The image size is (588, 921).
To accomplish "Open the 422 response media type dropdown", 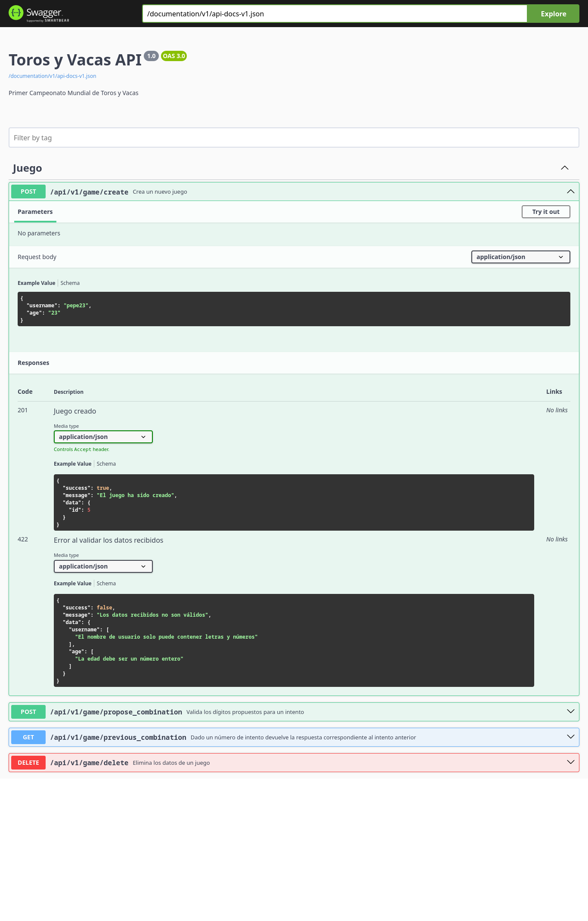I will [x=103, y=566].
